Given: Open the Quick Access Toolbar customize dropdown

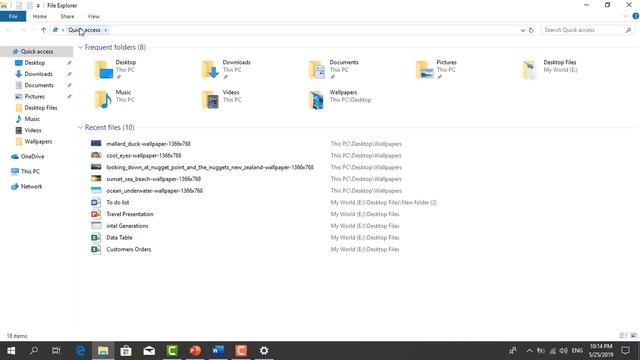Looking at the screenshot, I should tap(38, 6).
